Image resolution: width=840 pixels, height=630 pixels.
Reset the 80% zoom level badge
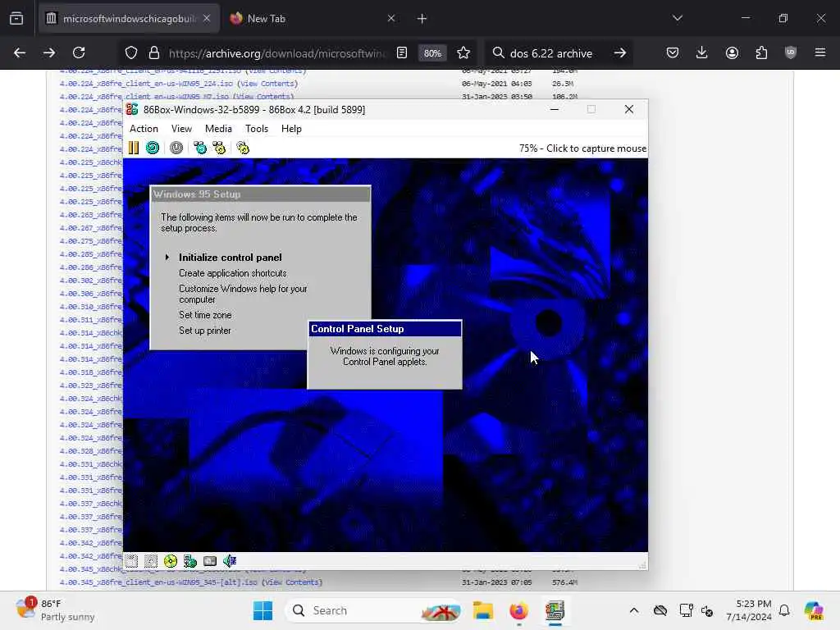tap(432, 53)
